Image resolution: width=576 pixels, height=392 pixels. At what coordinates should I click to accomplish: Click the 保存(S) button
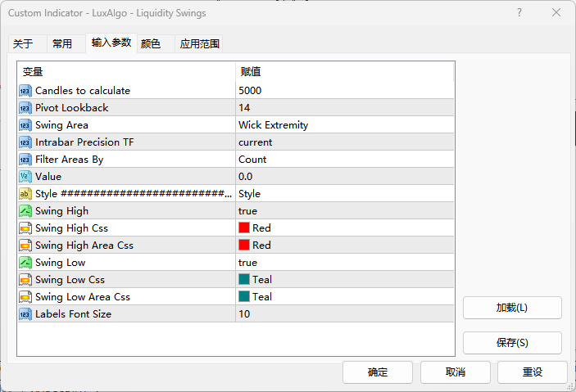point(512,343)
